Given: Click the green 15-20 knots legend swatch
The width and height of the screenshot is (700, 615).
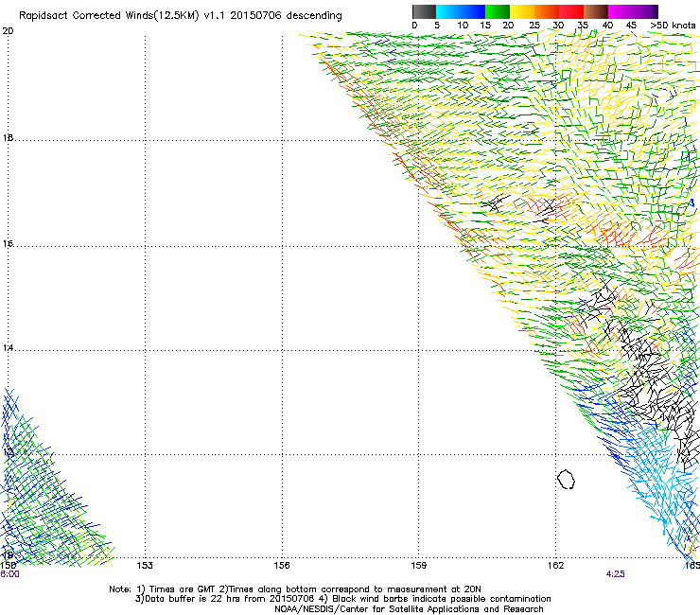Looking at the screenshot, I should coord(498,11).
